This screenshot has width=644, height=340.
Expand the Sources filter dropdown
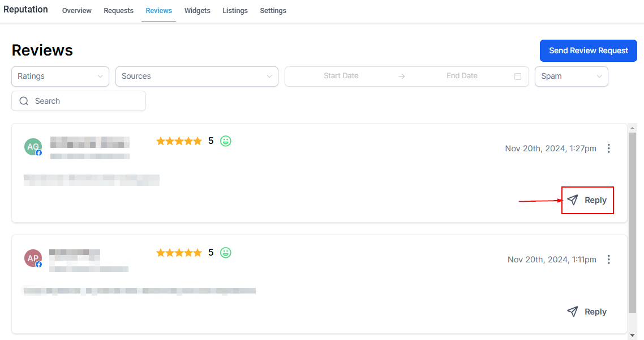coord(196,76)
